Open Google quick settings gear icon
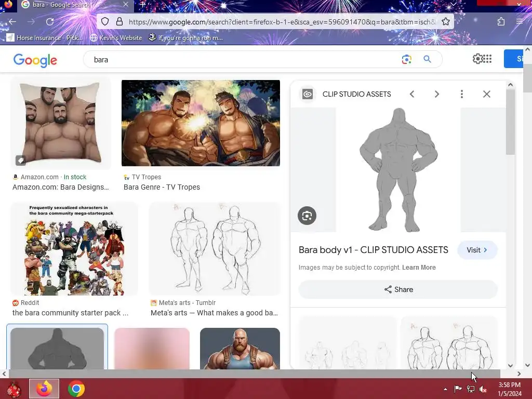 pos(477,59)
